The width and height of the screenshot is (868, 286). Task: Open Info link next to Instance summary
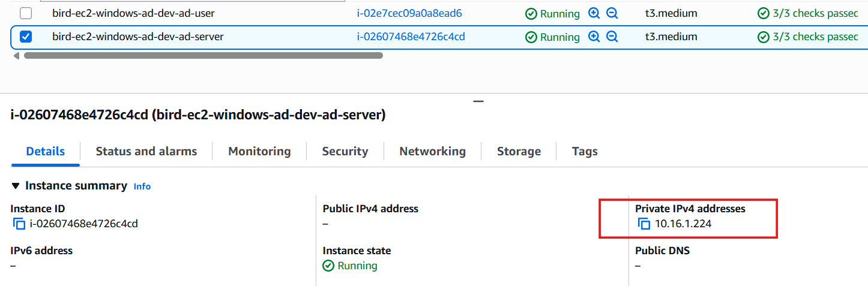(x=142, y=186)
